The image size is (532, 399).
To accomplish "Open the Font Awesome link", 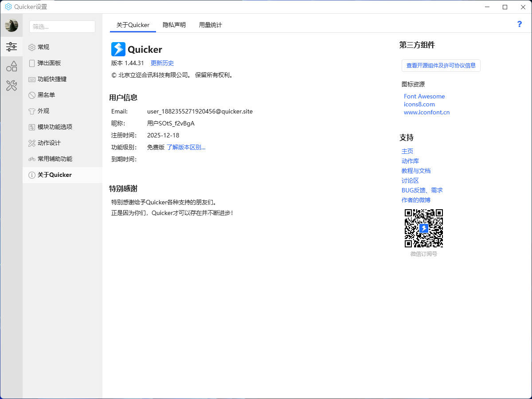I will 424,96.
